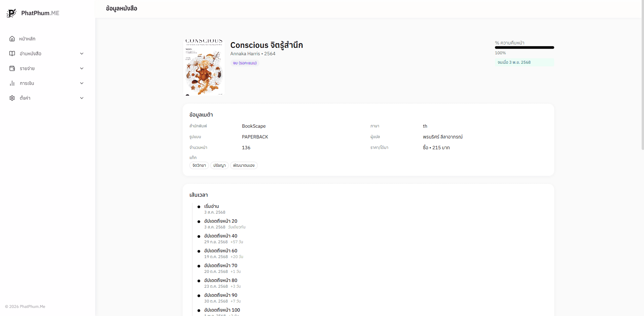The width and height of the screenshot is (644, 316).
Task: Open the หน้าหลัก menu item
Action: tap(27, 39)
